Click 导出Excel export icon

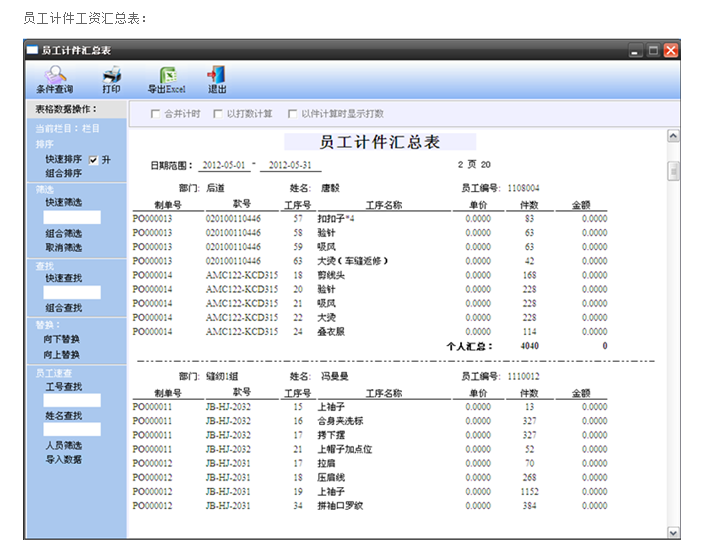click(x=167, y=76)
